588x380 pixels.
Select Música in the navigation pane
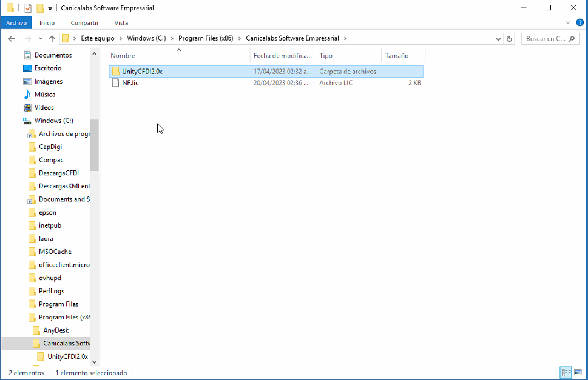[x=45, y=95]
